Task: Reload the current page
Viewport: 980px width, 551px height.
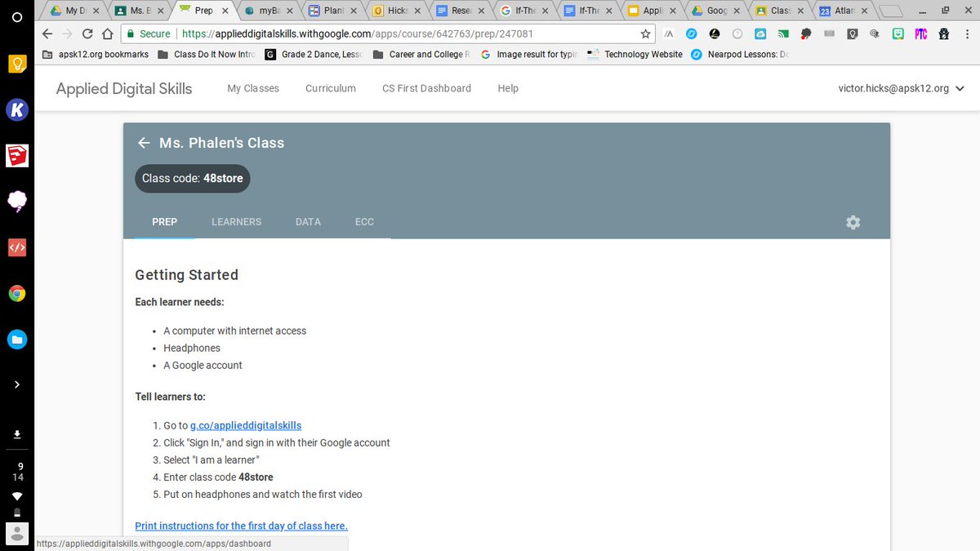Action: coord(87,34)
